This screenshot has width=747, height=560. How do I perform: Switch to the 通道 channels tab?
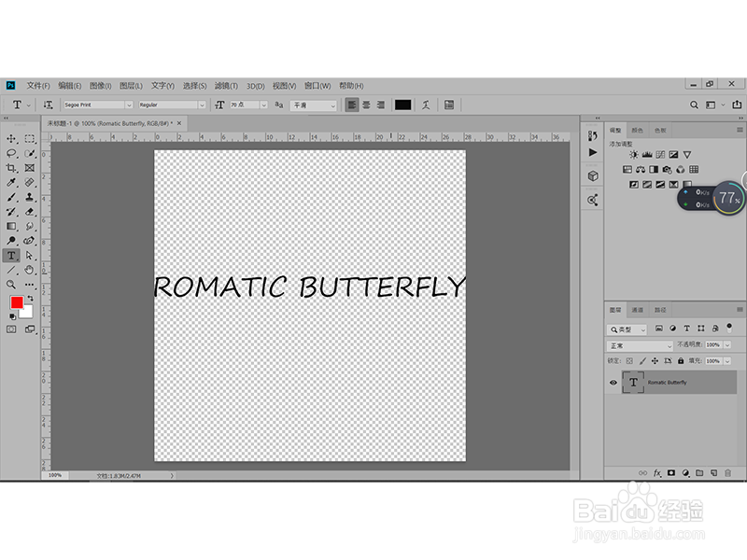(x=638, y=310)
